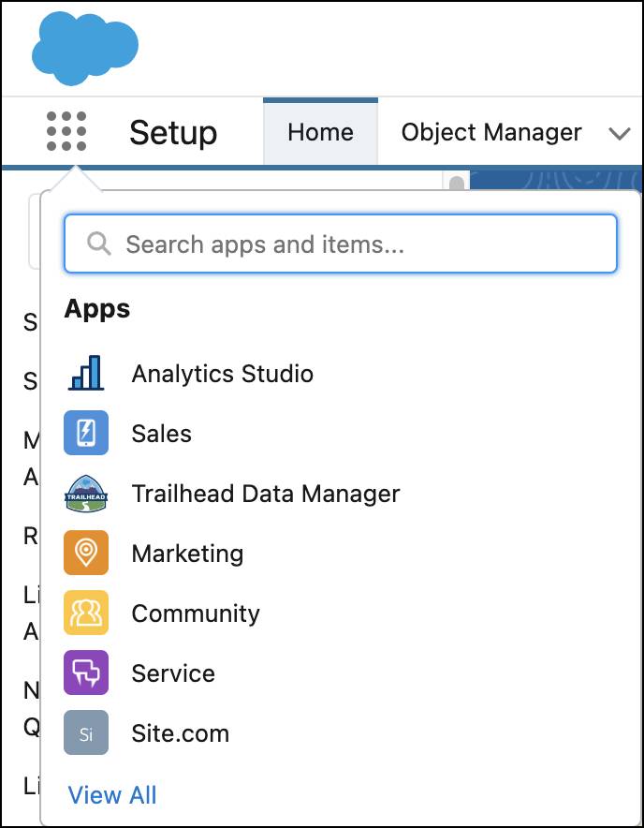
Task: Switch to the Home tab
Action: pos(320,132)
